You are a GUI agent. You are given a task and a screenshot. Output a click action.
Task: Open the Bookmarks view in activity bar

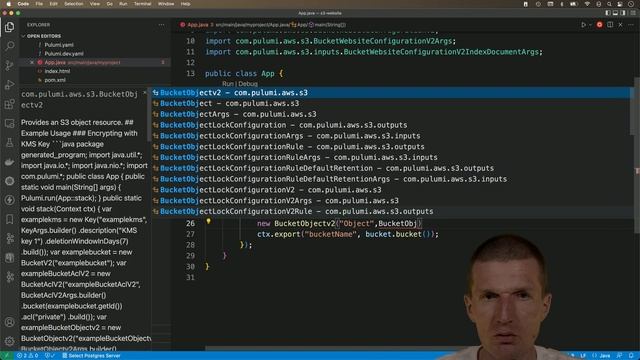click(9, 220)
